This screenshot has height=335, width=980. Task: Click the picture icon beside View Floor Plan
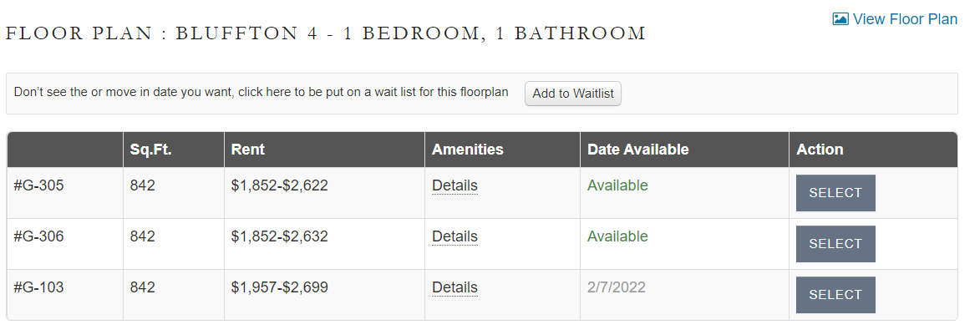pos(840,18)
